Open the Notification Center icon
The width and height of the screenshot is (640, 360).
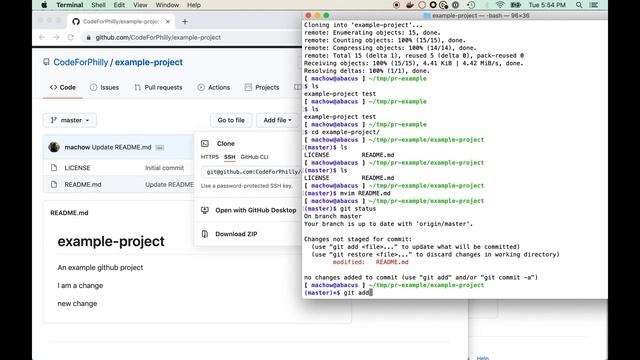point(594,5)
